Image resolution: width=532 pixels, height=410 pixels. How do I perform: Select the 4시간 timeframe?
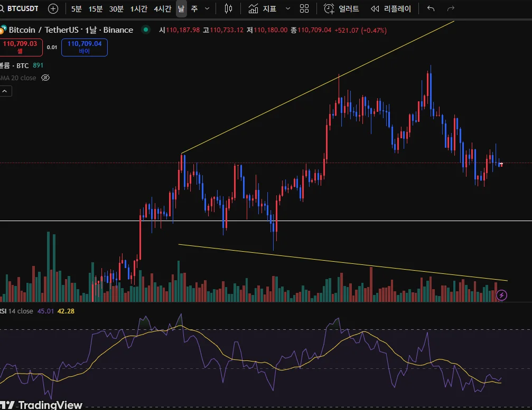tap(163, 9)
